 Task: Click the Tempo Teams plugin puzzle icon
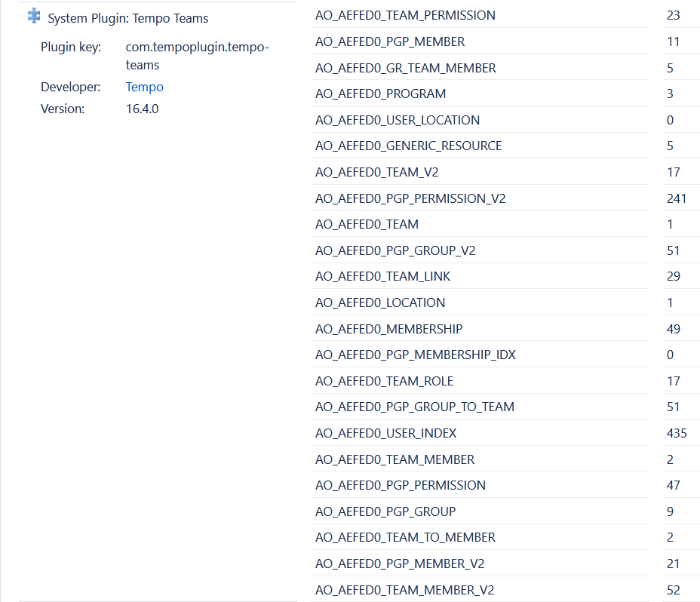(x=34, y=16)
